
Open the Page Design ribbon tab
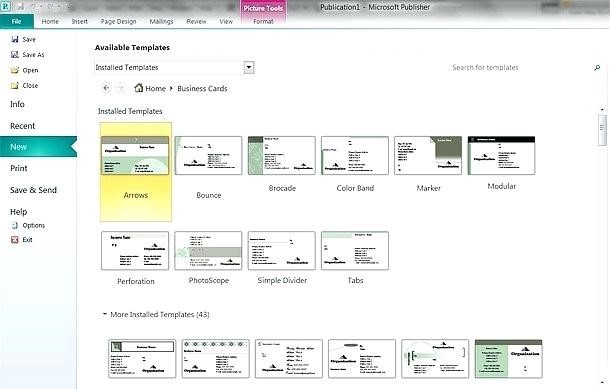click(x=118, y=22)
